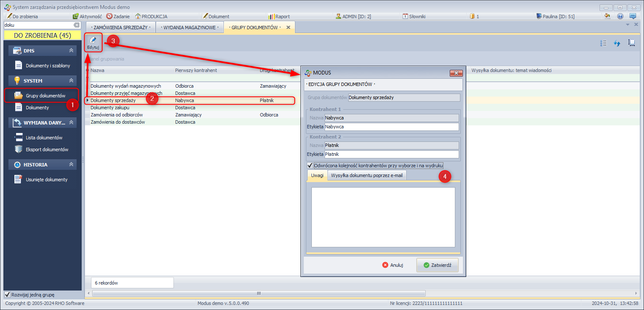
Task: Switch to the ZAMÓWIENIA SPRZEDAŻY tab
Action: click(120, 28)
